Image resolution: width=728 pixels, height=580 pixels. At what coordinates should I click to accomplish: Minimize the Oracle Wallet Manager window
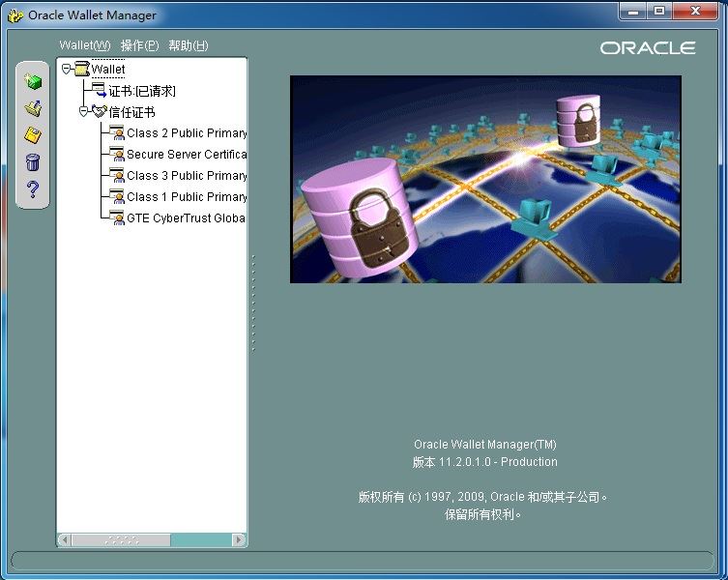pos(633,12)
